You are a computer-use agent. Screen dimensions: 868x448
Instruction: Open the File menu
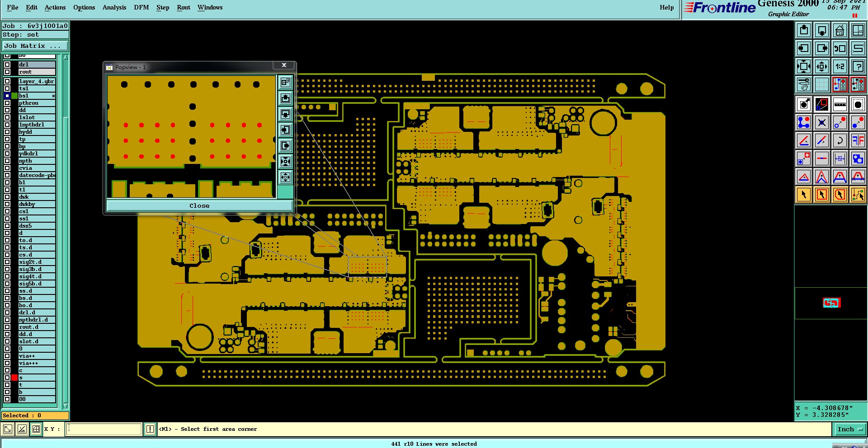[13, 7]
